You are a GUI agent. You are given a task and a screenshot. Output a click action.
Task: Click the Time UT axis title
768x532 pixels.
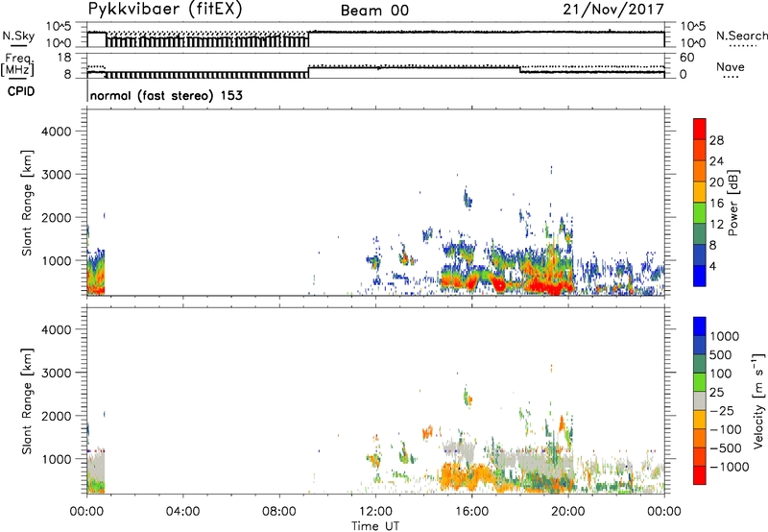[x=375, y=526]
